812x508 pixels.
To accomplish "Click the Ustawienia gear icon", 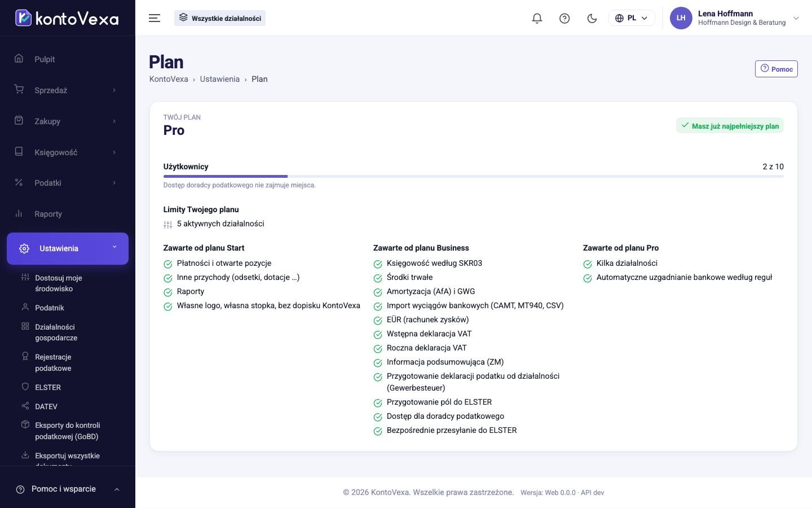I will coord(24,248).
